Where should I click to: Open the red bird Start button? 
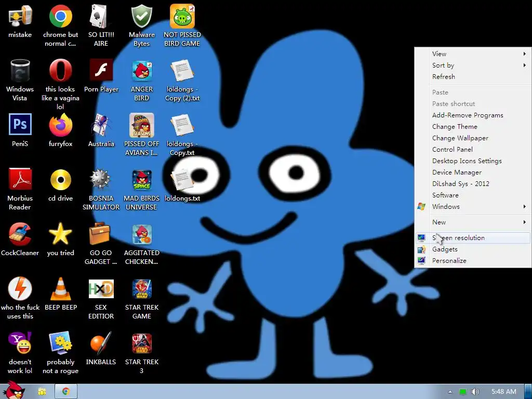click(14, 390)
